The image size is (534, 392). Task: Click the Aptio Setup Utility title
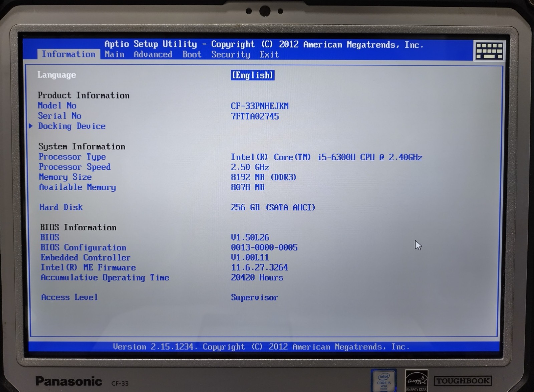point(264,44)
